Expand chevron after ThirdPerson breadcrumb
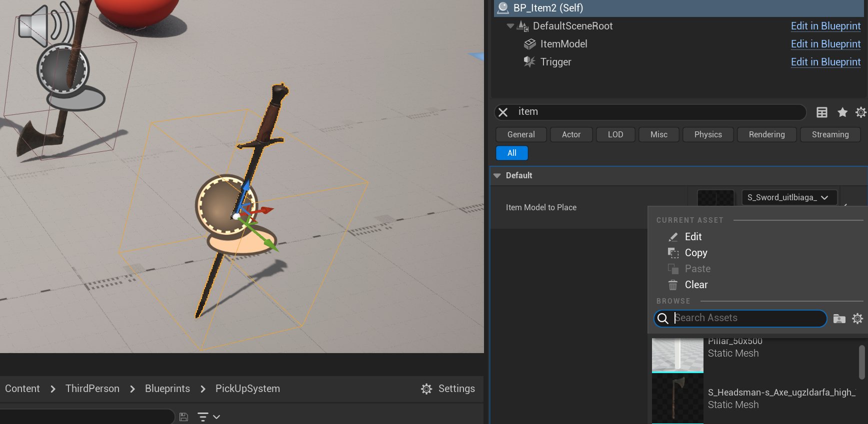 132,389
